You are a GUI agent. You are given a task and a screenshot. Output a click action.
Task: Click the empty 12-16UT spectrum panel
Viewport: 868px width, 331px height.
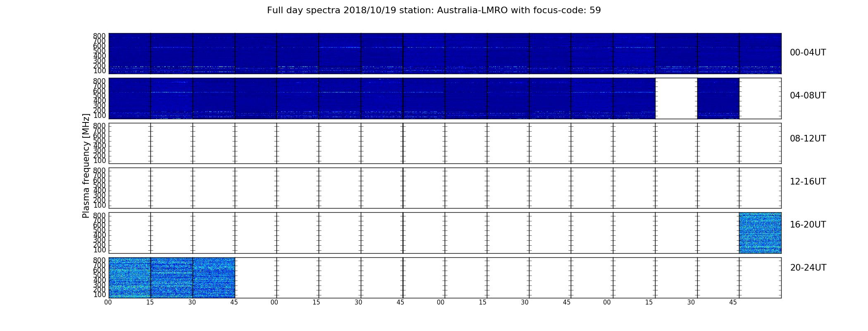445,188
